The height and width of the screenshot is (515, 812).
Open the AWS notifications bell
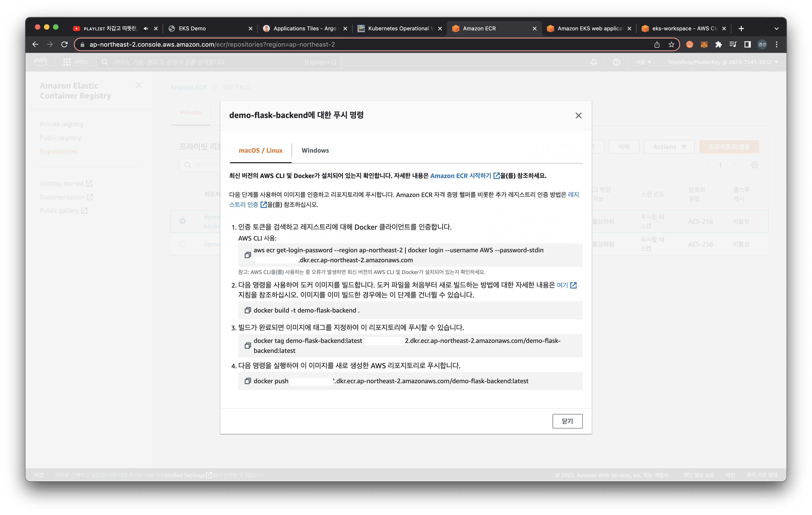tap(594, 62)
